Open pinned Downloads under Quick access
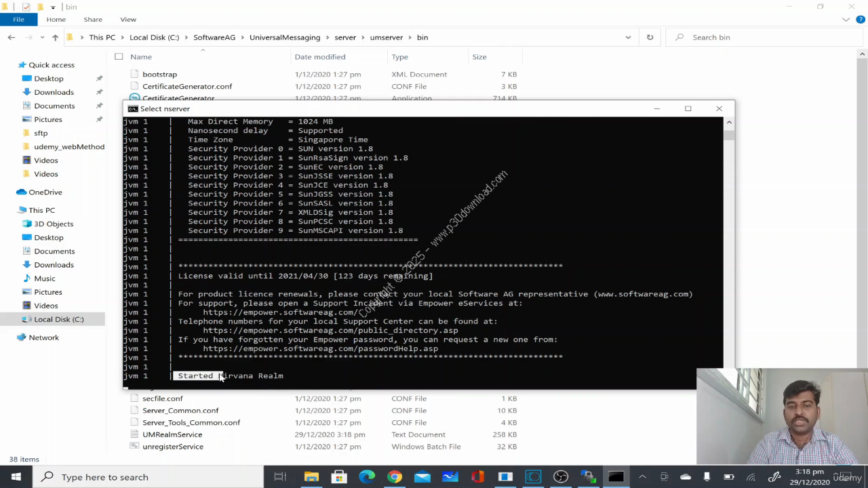 point(54,92)
